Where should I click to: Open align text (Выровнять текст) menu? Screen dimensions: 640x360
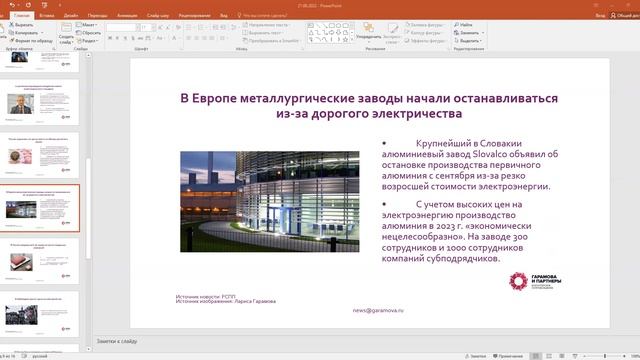tap(263, 33)
